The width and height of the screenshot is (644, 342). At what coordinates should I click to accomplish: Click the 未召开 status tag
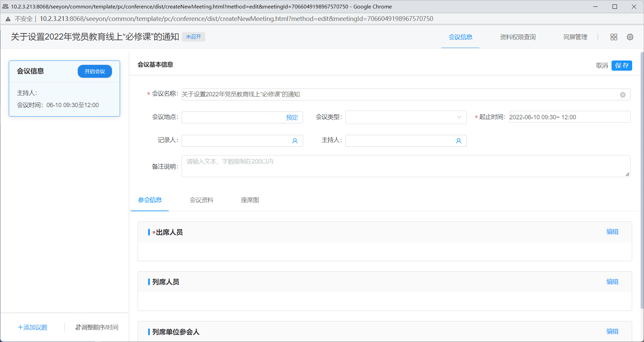[193, 37]
